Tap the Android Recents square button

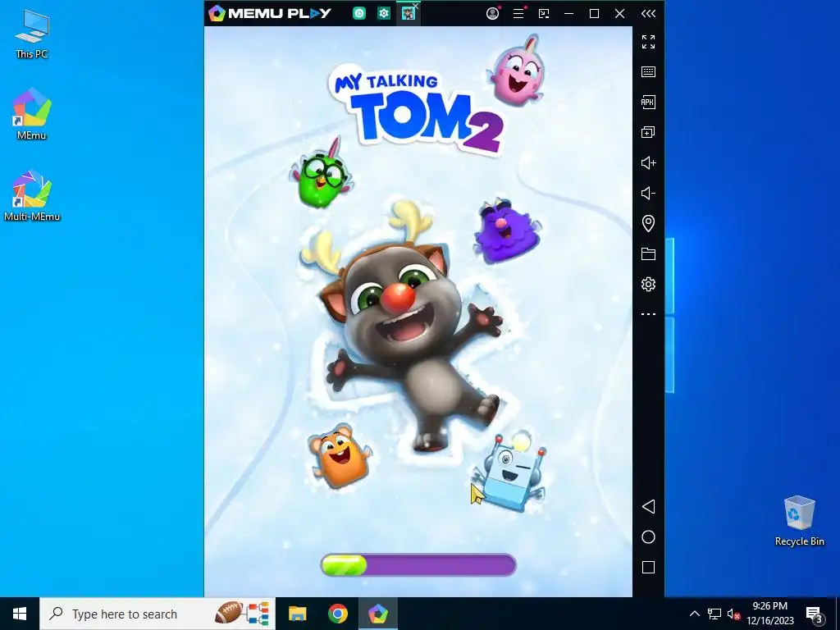pyautogui.click(x=648, y=568)
